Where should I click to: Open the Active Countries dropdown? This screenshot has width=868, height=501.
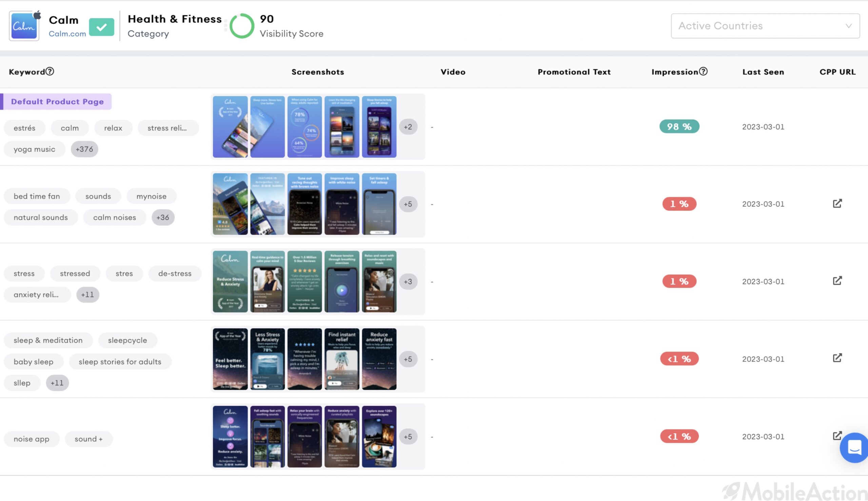click(x=765, y=26)
